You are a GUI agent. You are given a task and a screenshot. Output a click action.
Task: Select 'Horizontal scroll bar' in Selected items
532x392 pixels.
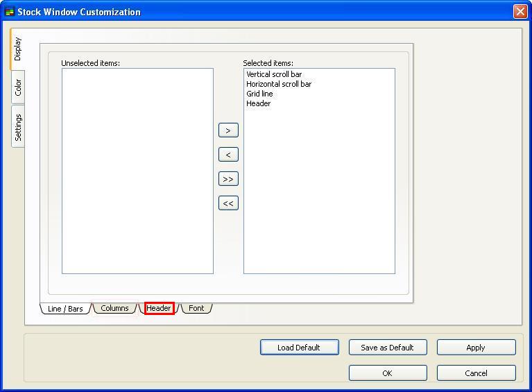[279, 84]
